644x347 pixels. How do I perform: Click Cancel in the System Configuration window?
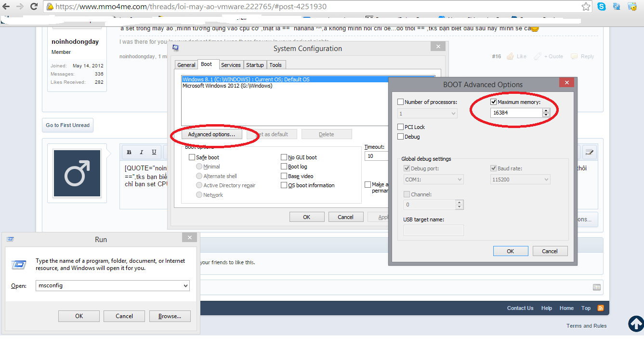pyautogui.click(x=346, y=217)
